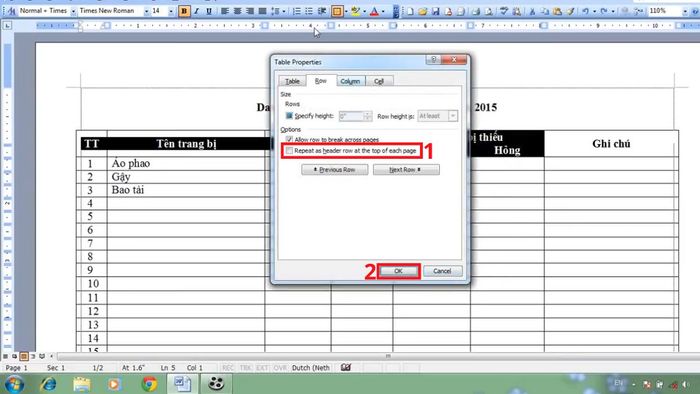Toggle Allow row to break across pages

[289, 140]
